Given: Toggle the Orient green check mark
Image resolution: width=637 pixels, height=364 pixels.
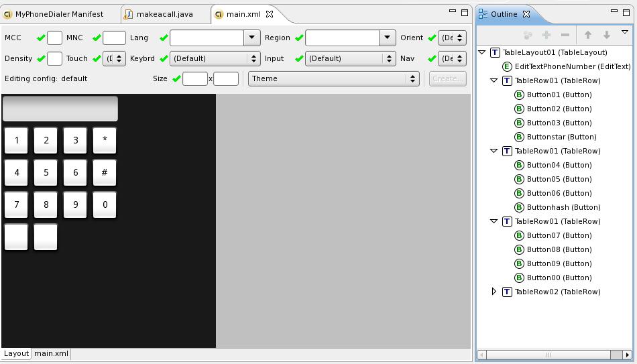Looking at the screenshot, I should (x=432, y=38).
